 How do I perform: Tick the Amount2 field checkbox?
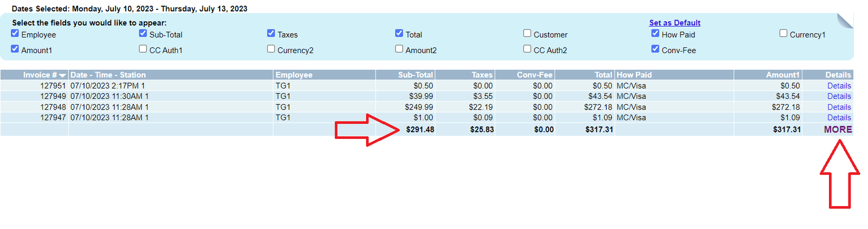pyautogui.click(x=399, y=49)
